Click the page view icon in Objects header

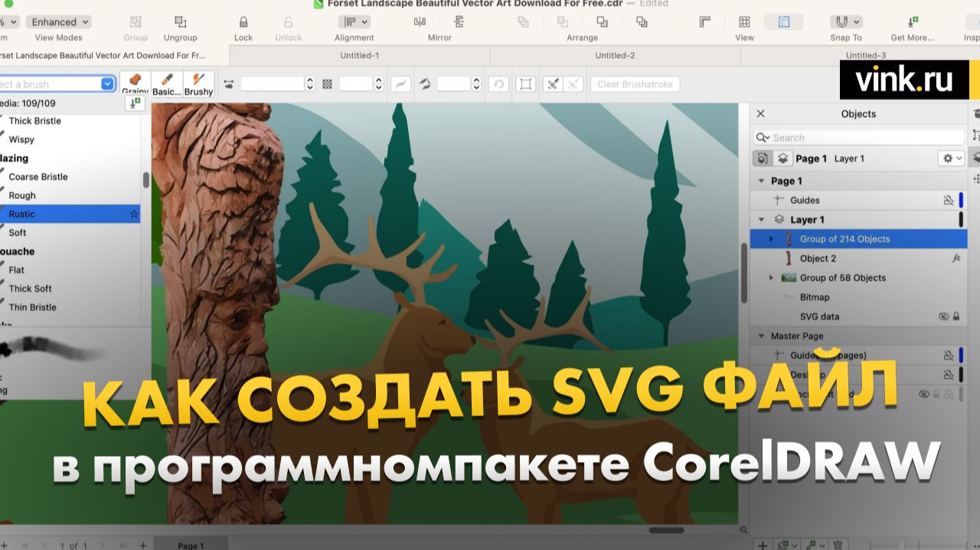763,158
